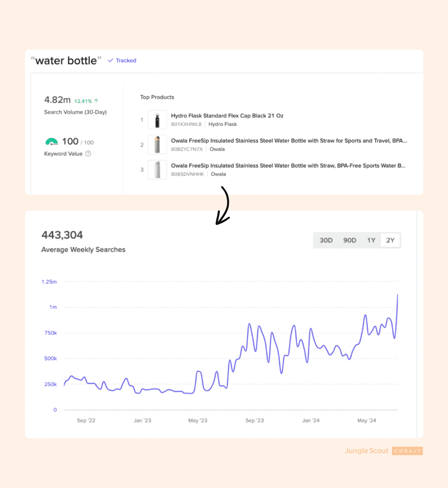The image size is (448, 488).
Task: Select the 30D time range
Action: point(326,240)
